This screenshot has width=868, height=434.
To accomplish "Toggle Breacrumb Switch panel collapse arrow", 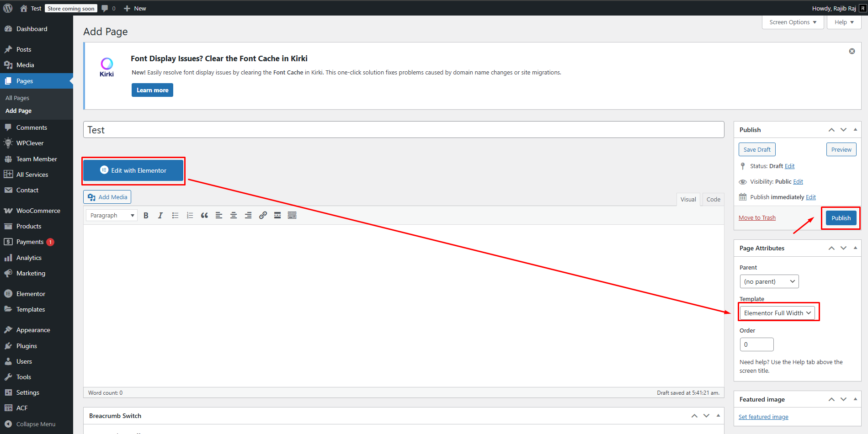I will (718, 416).
